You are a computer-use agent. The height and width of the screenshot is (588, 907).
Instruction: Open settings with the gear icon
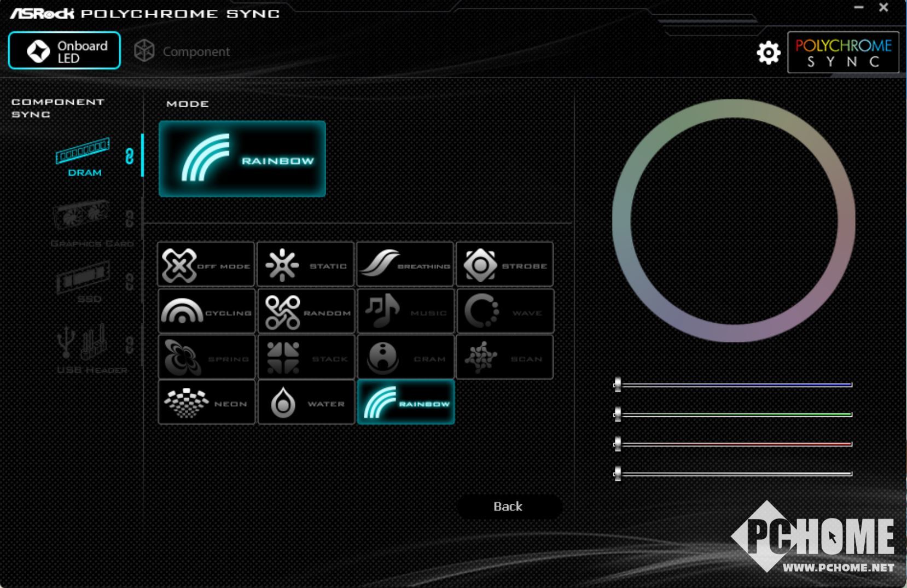click(x=768, y=53)
